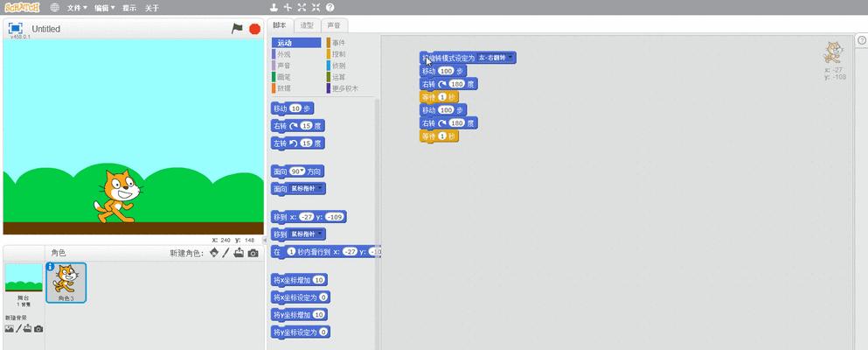Click the 0 value in 将y坐标设定为 block
This screenshot has width=868, height=350.
point(323,332)
